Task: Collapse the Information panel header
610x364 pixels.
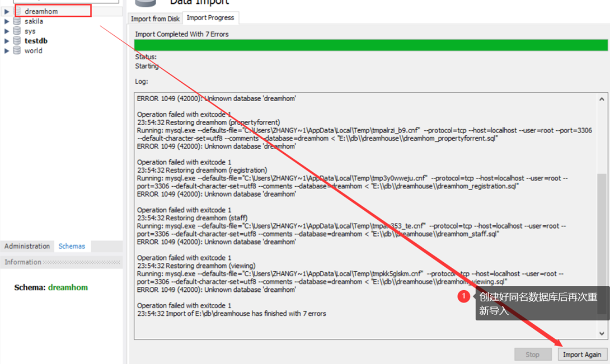Action: click(22, 262)
